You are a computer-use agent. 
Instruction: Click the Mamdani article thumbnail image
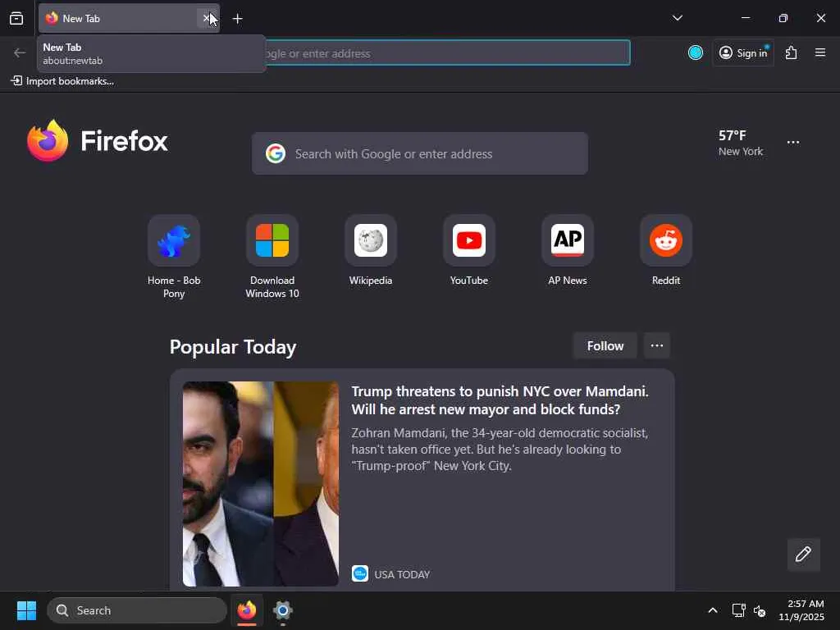click(261, 484)
